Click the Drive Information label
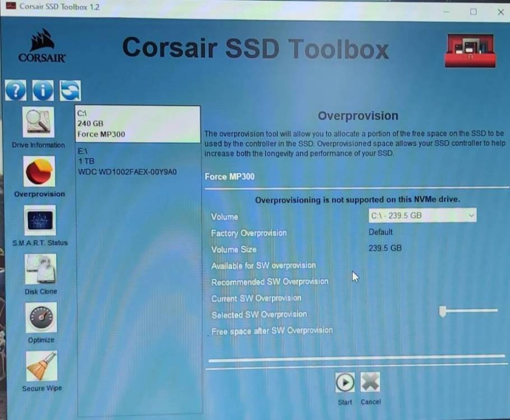Viewport: 510px width, 420px height. tap(38, 145)
